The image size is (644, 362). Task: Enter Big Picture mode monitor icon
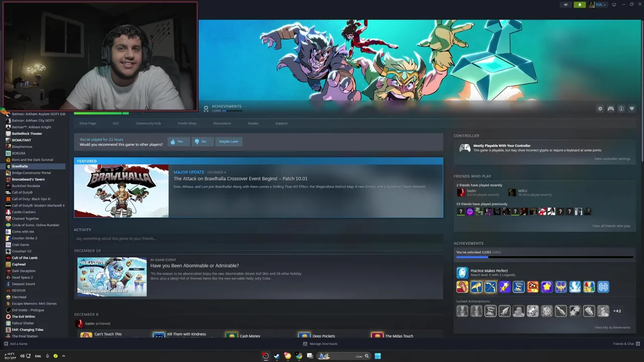coord(614,5)
